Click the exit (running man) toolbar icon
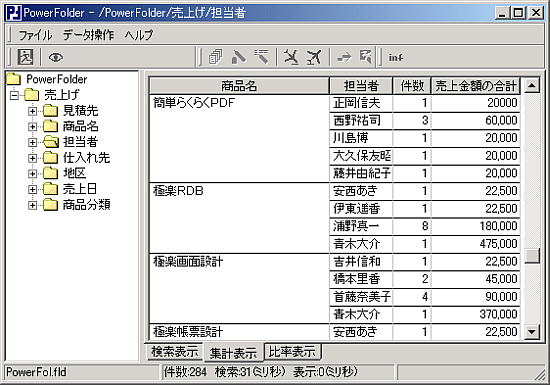 [26, 57]
